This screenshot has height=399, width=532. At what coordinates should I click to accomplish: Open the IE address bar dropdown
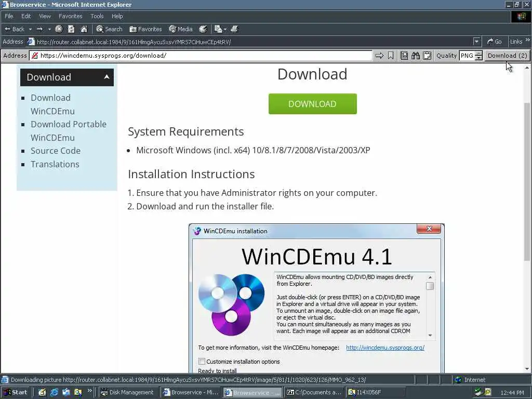pos(477,42)
